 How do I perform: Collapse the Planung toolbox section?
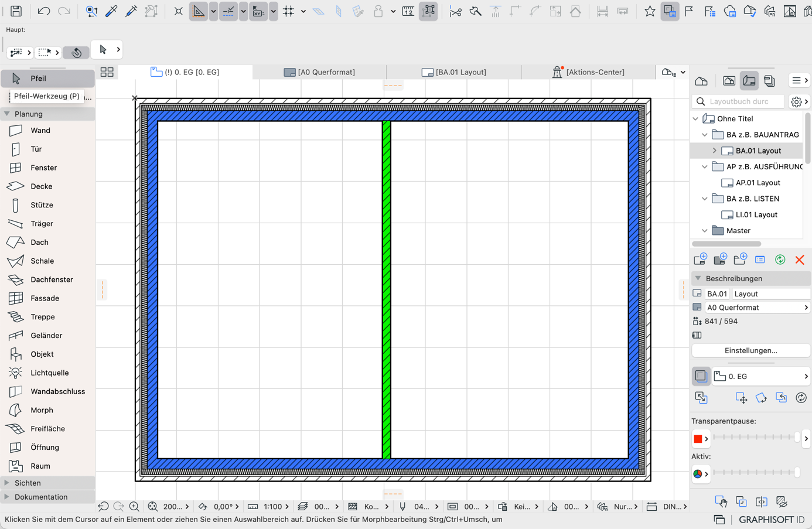point(7,114)
